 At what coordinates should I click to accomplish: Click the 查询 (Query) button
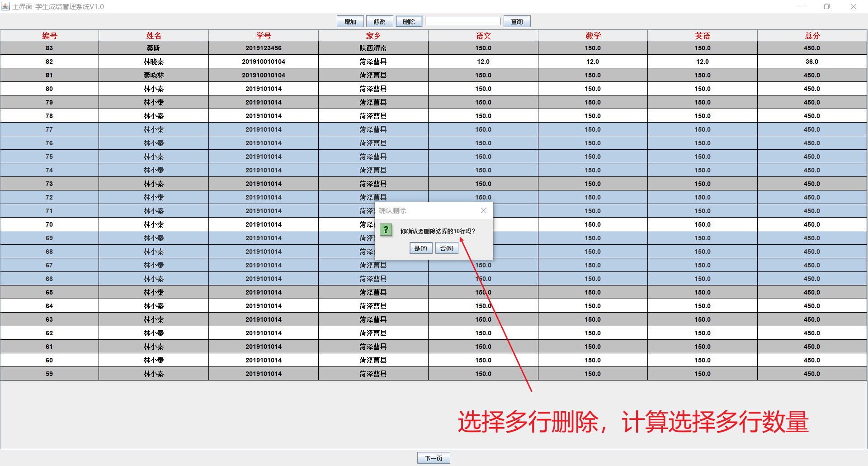517,22
